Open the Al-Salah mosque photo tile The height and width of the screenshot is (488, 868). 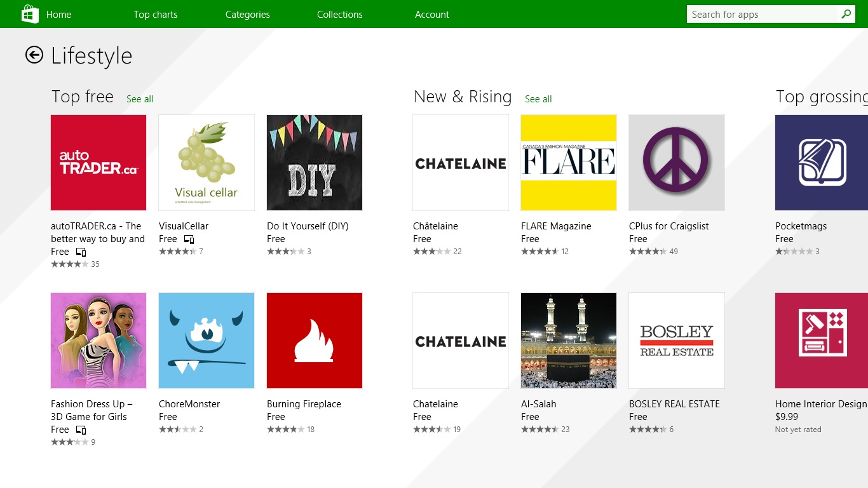click(x=569, y=341)
